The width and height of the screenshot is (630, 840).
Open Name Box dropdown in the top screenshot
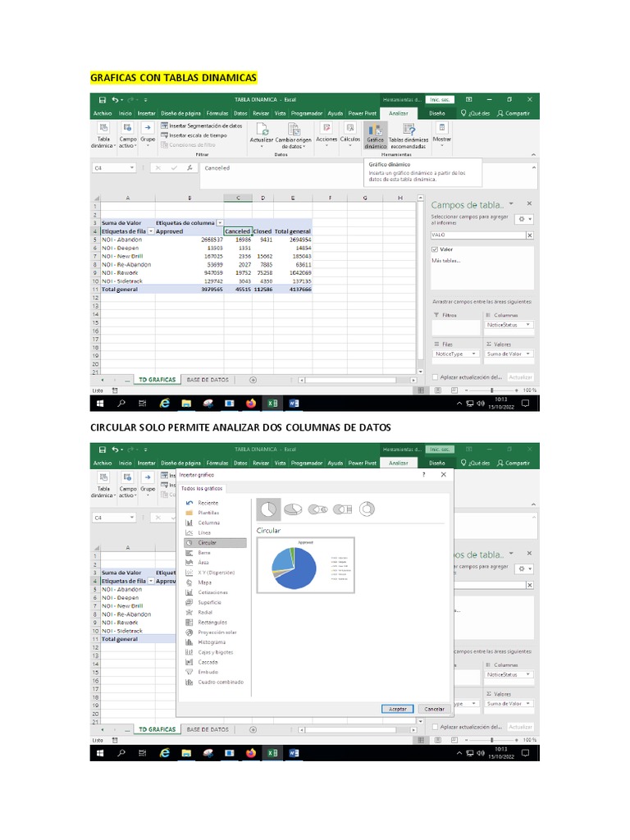click(132, 167)
